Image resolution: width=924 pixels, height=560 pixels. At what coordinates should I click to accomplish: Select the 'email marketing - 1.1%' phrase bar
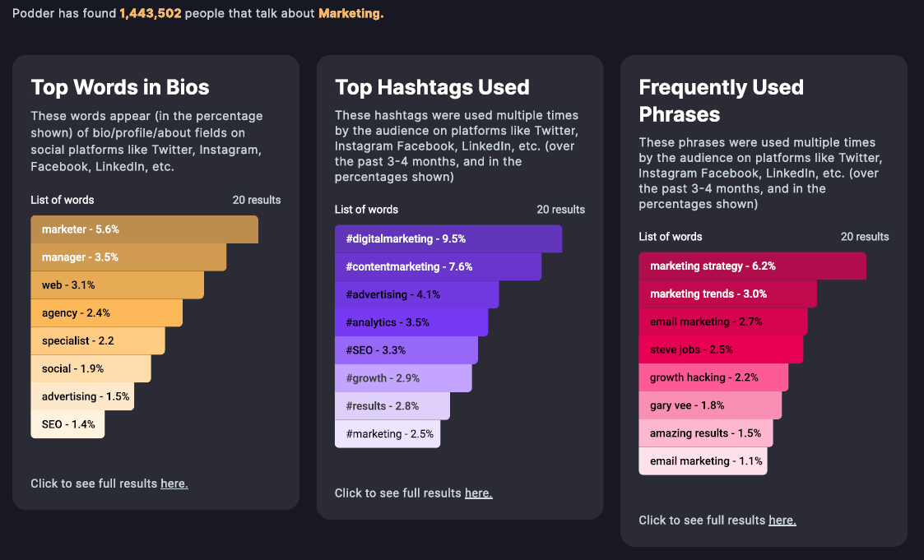point(703,461)
